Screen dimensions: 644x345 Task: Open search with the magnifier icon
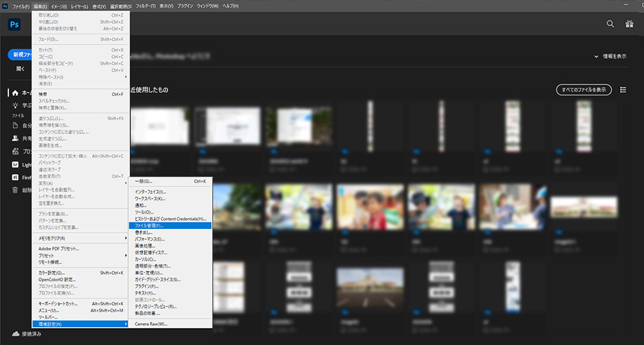(x=611, y=24)
